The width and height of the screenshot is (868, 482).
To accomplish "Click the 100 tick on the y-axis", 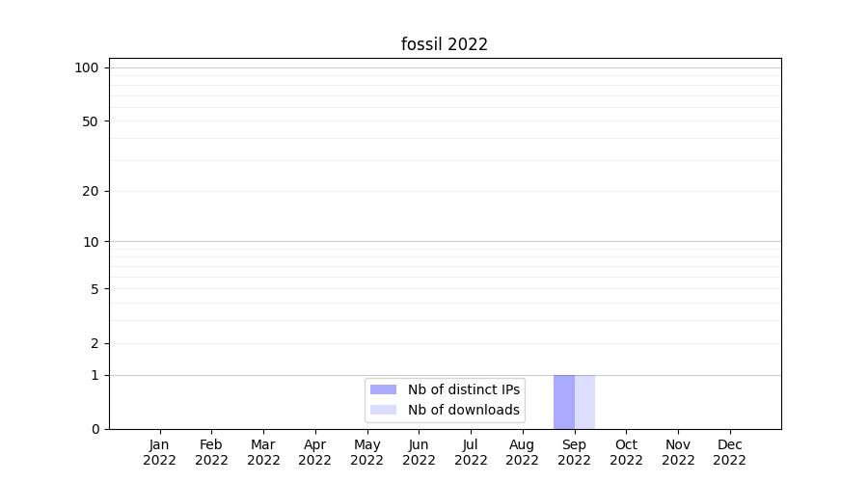I will tap(87, 67).
